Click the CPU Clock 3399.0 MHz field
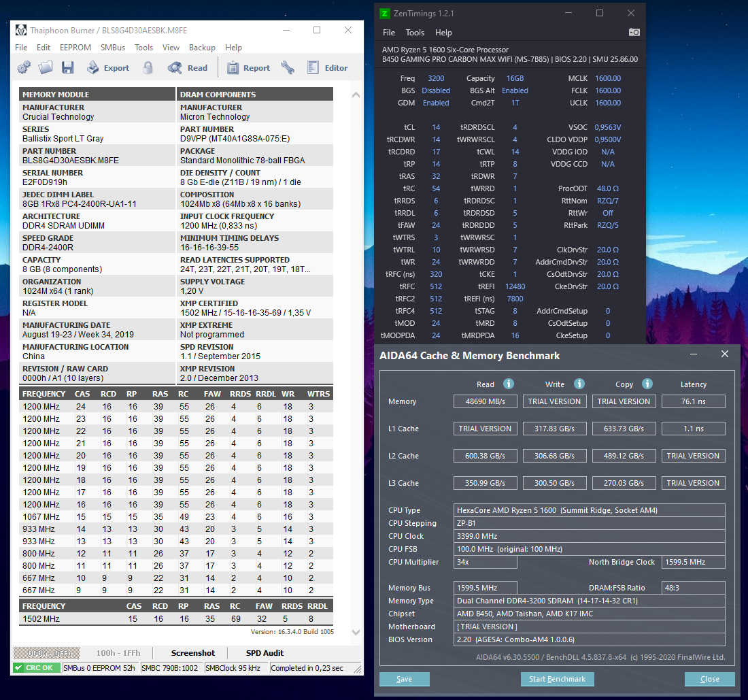Viewport: 748px width, 700px height. tap(589, 536)
